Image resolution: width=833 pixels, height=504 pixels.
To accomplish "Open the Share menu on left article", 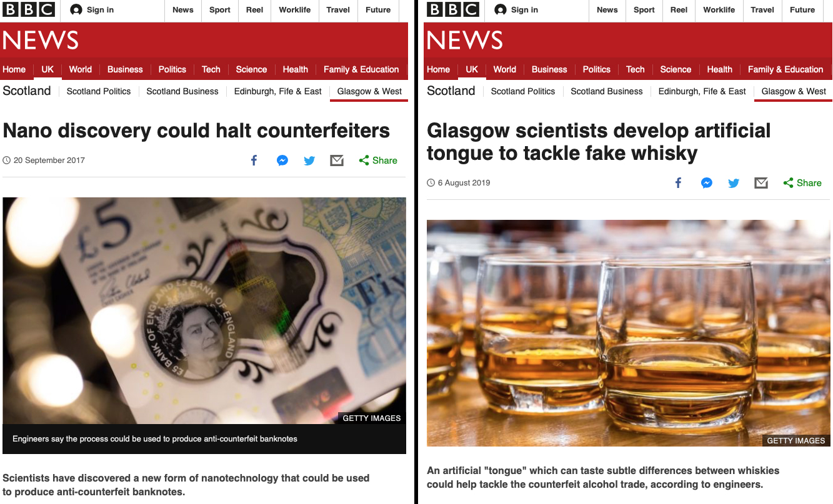I will (x=378, y=161).
